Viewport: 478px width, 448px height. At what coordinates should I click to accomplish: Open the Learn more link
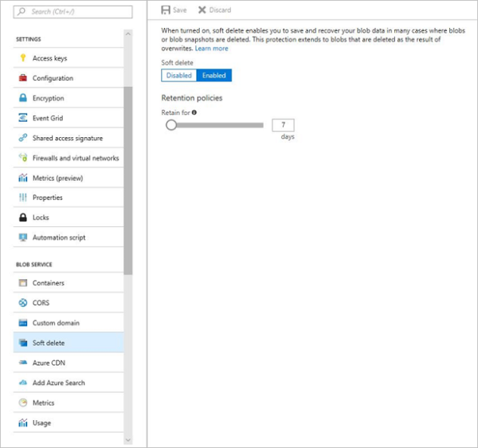(212, 49)
